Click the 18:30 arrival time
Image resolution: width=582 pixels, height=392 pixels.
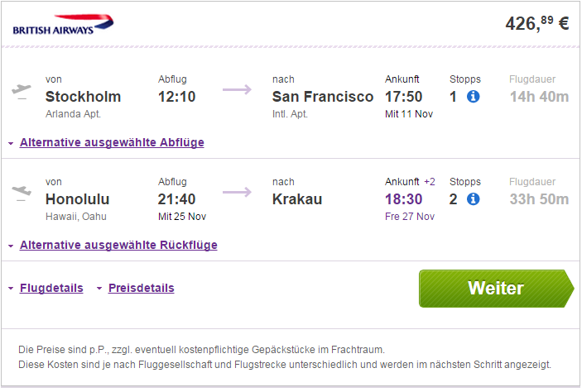tap(403, 199)
